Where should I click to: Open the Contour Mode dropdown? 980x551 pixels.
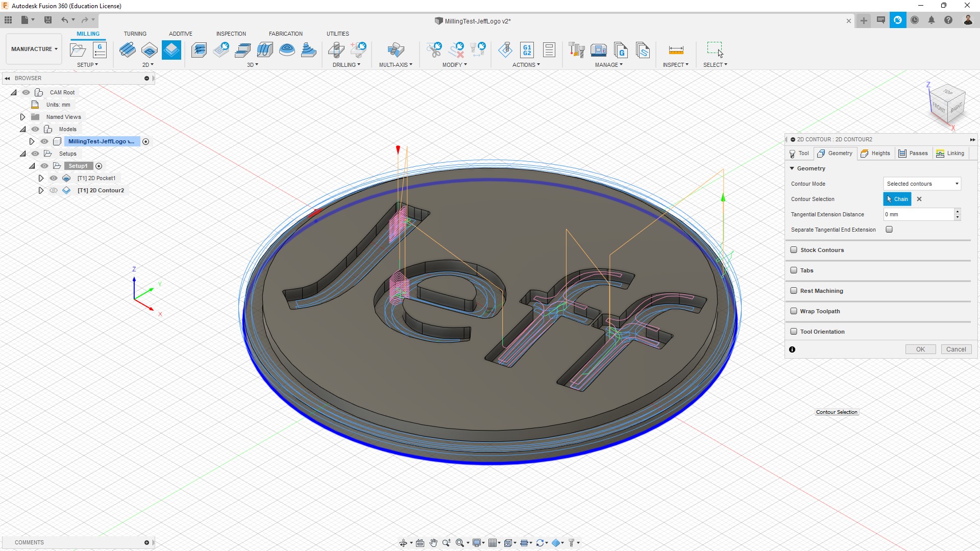(922, 184)
